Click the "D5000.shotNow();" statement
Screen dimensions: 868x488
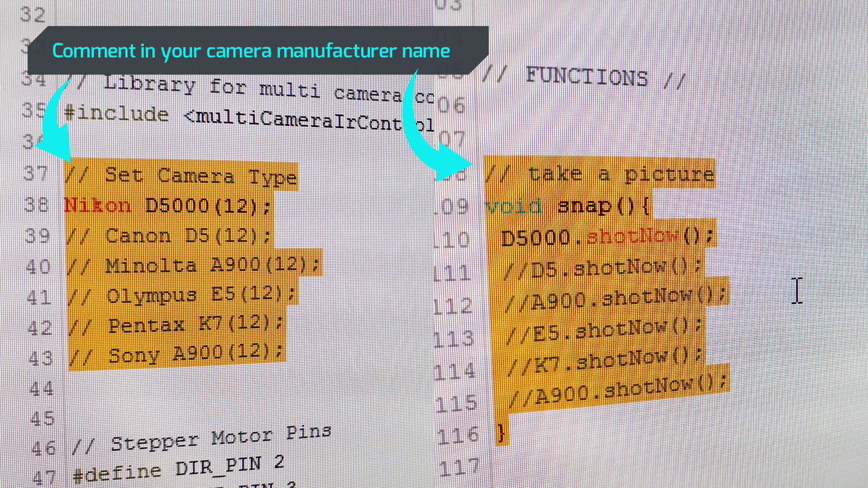coord(607,236)
